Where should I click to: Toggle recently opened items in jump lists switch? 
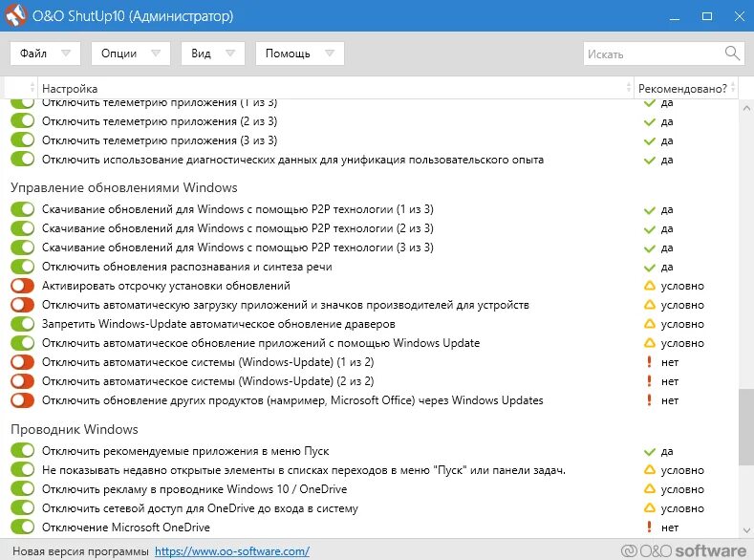[22, 469]
